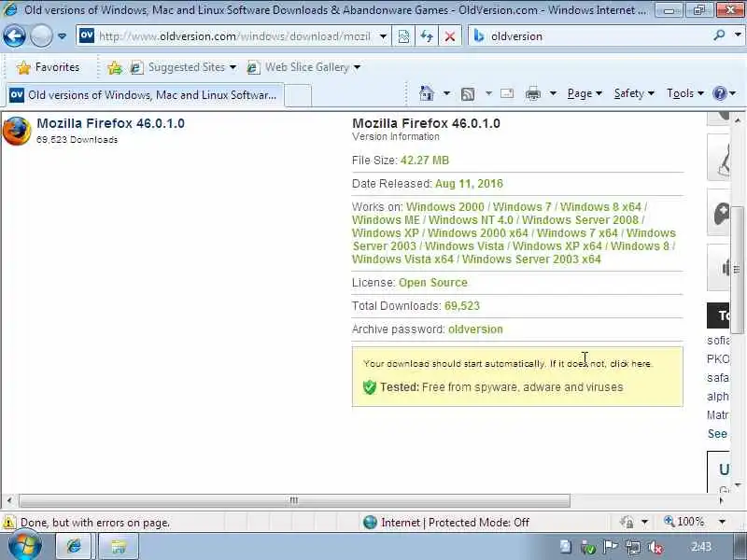The width and height of the screenshot is (747, 560).
Task: Click the RSS Feeds icon
Action: tap(468, 94)
